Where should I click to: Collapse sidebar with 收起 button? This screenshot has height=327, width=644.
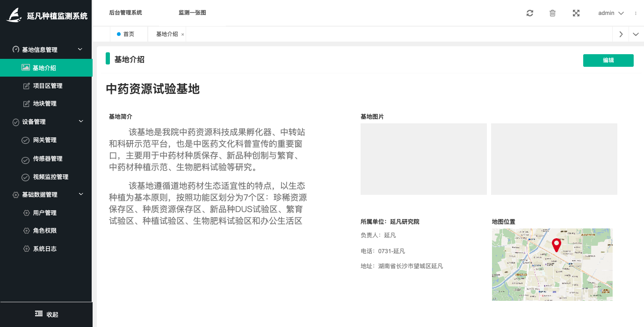point(46,314)
